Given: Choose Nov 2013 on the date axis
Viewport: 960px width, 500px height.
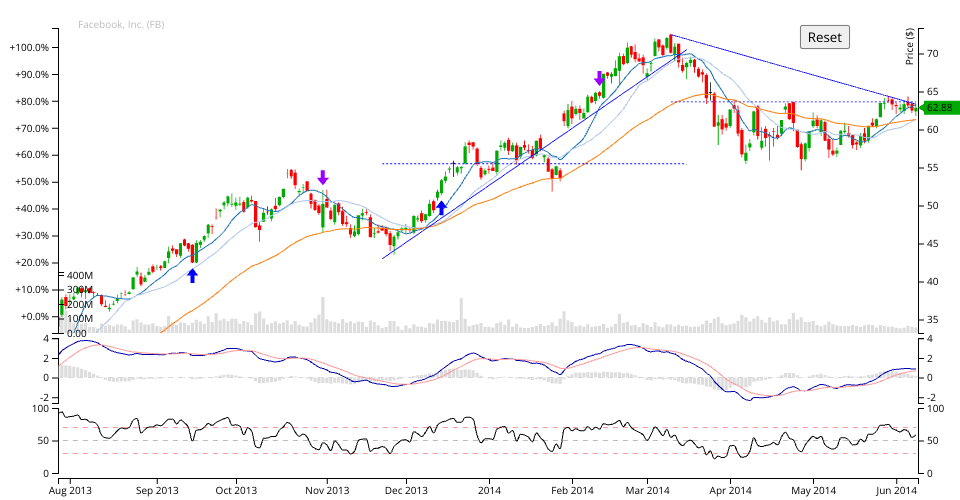Looking at the screenshot, I should point(326,490).
